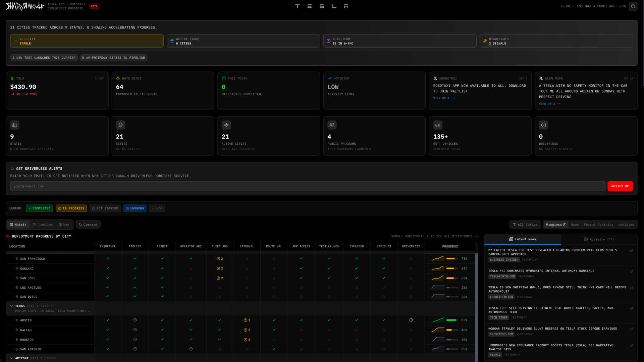Collapse the Texas state group

[11, 306]
